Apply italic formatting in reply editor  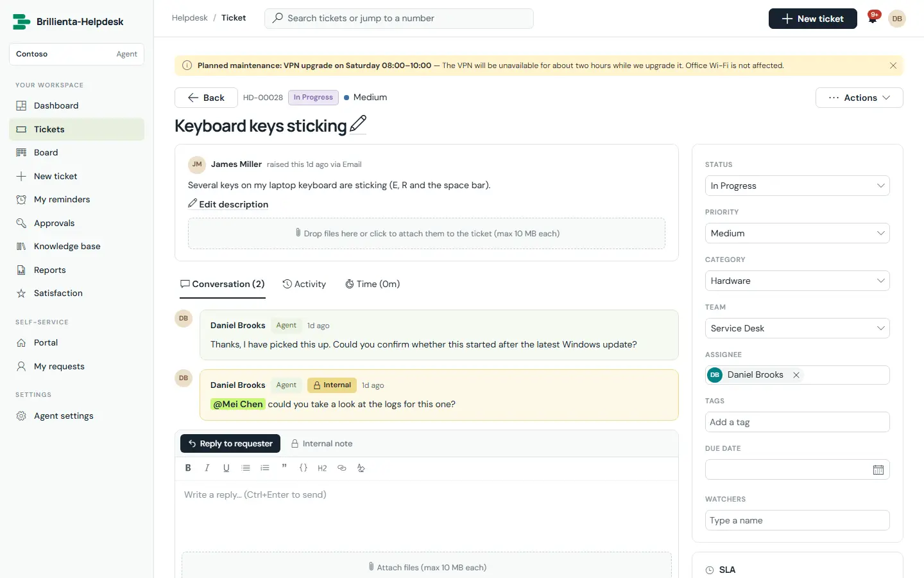point(207,468)
